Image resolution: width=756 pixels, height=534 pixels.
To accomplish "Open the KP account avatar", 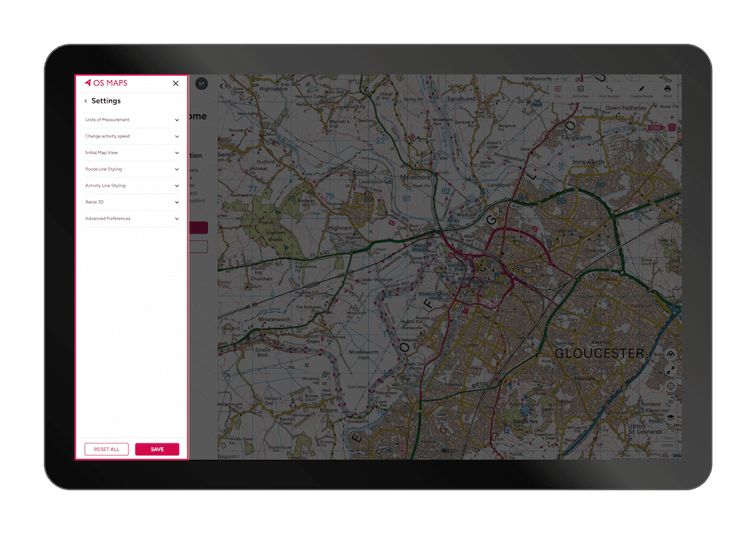I will click(x=201, y=84).
